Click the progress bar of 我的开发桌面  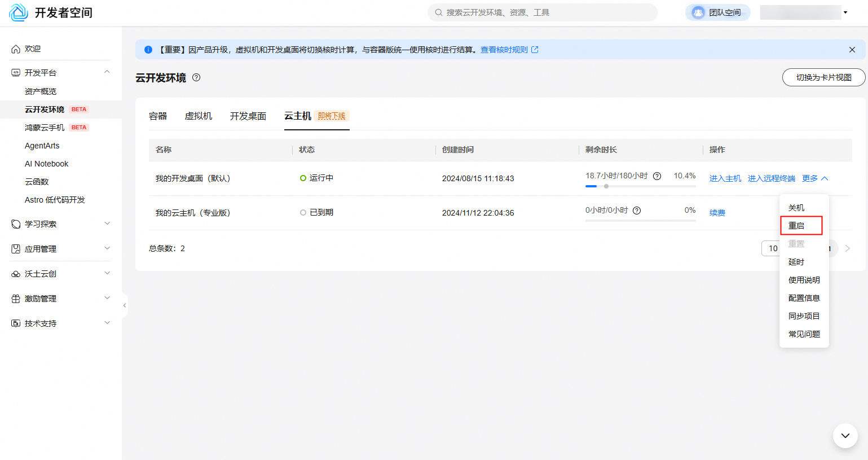(x=641, y=186)
